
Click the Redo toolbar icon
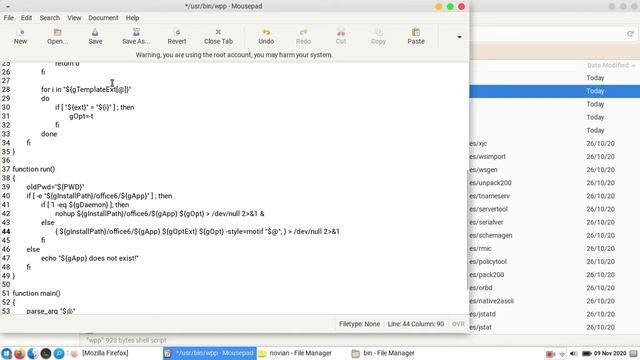pos(303,36)
